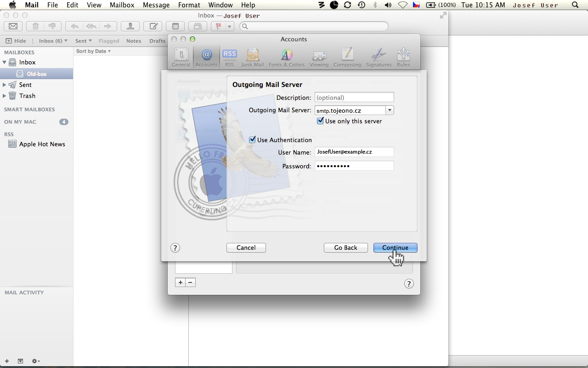Click Hide mailbox list button
The width and height of the screenshot is (588, 368).
(16, 40)
